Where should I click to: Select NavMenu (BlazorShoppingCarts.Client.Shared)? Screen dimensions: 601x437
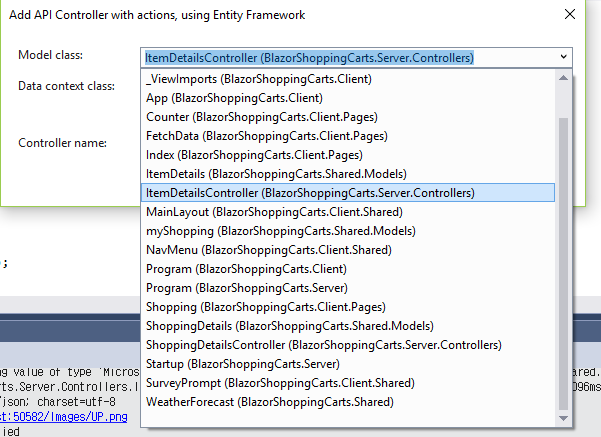[x=348, y=250]
